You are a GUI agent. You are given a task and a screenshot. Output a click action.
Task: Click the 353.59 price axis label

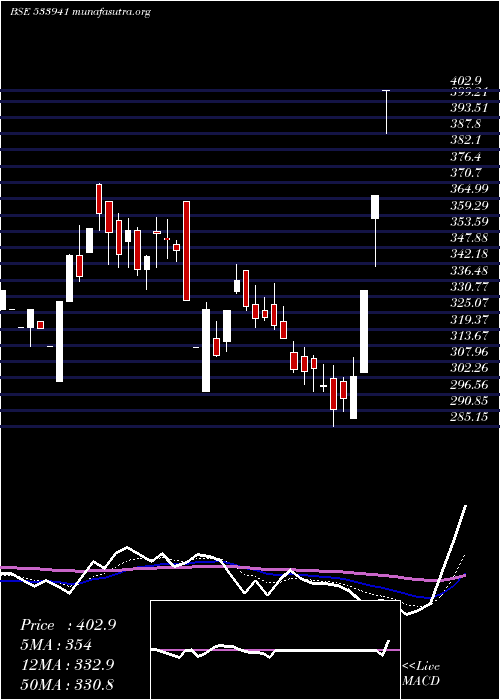469,221
